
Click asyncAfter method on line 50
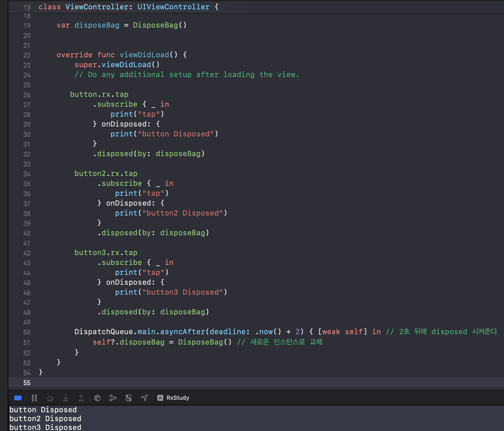182,332
